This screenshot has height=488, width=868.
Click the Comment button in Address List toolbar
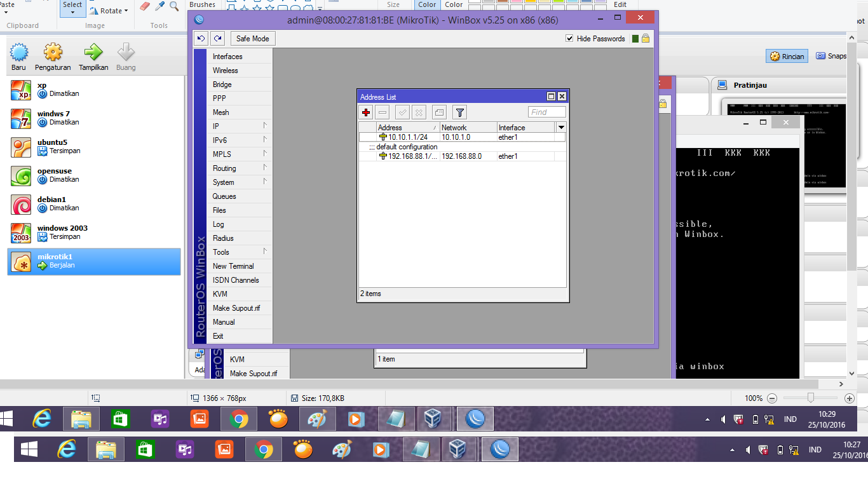439,112
